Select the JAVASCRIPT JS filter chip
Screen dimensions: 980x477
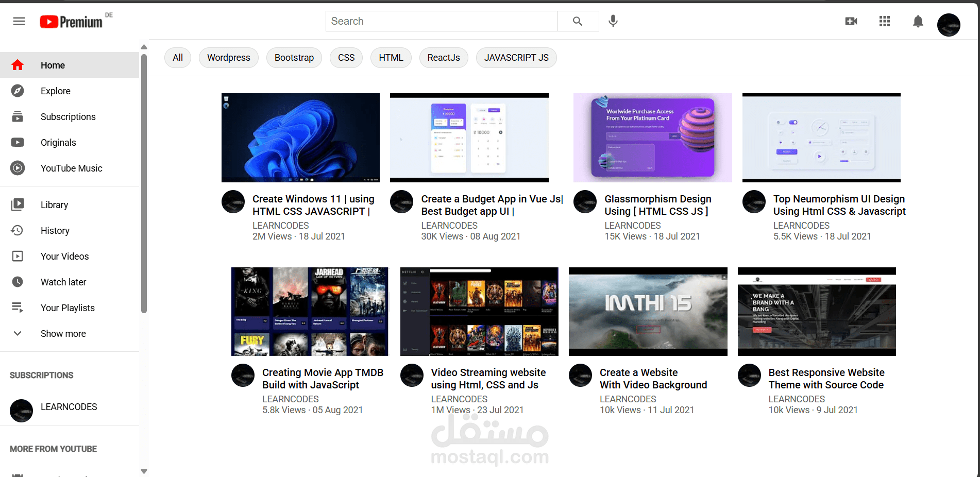click(x=516, y=58)
